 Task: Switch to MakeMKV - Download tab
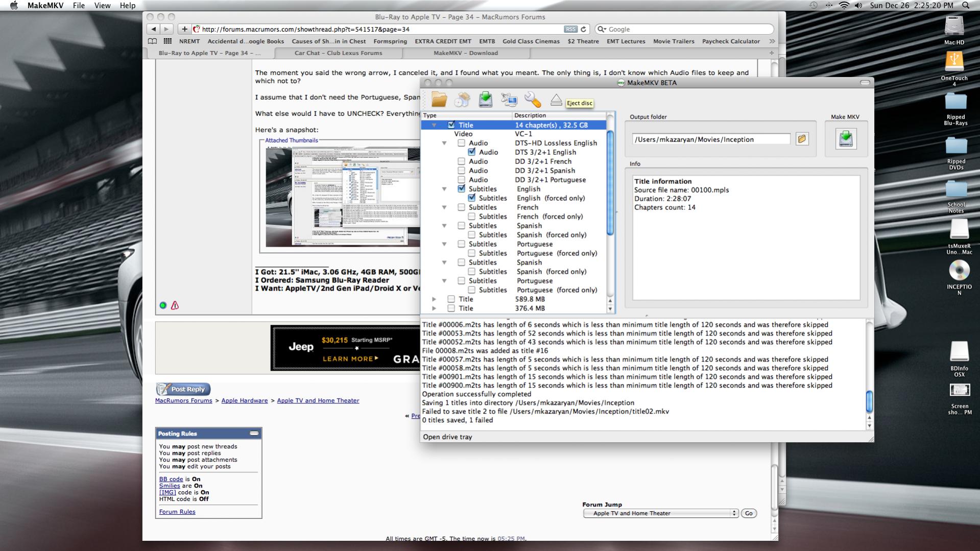[x=465, y=53]
